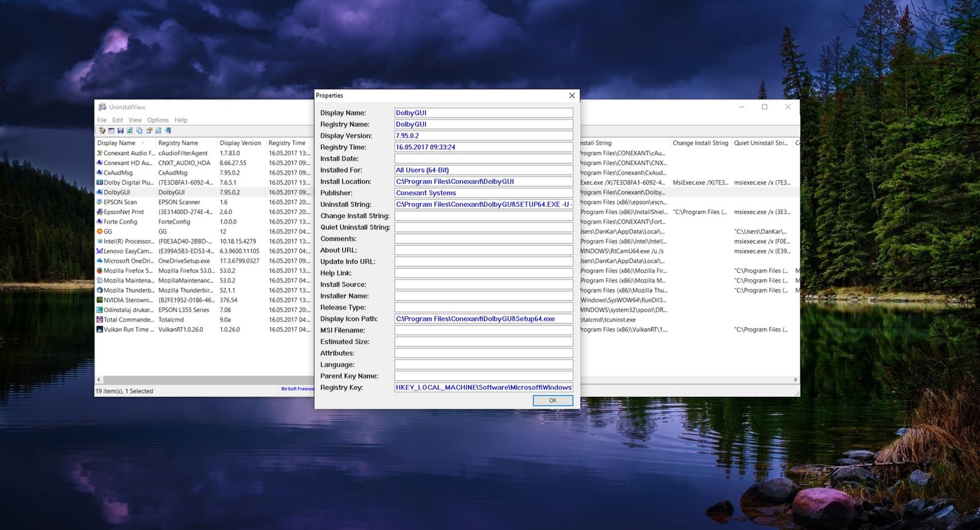980x530 pixels.
Task: Sort by Quiet Uninstall String column header
Action: click(x=762, y=143)
